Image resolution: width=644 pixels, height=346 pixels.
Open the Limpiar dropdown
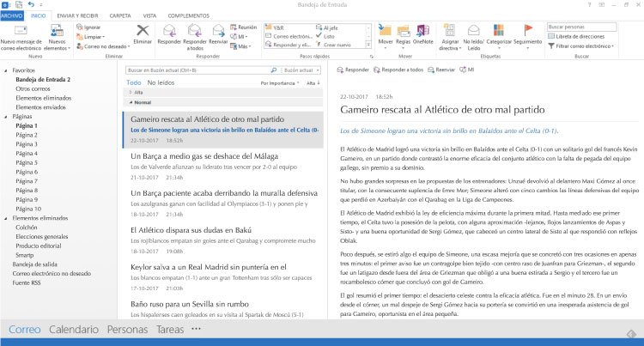pyautogui.click(x=91, y=37)
